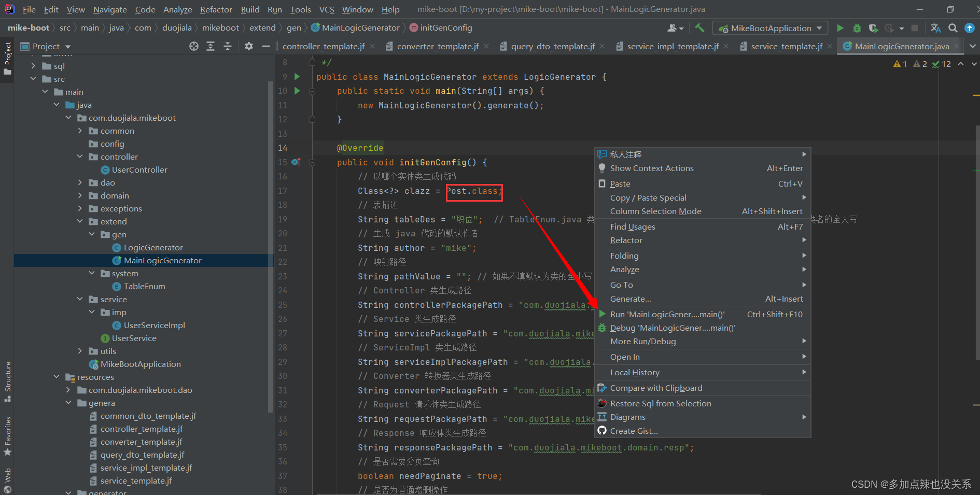
Task: Open the VCS menu
Action: (327, 9)
